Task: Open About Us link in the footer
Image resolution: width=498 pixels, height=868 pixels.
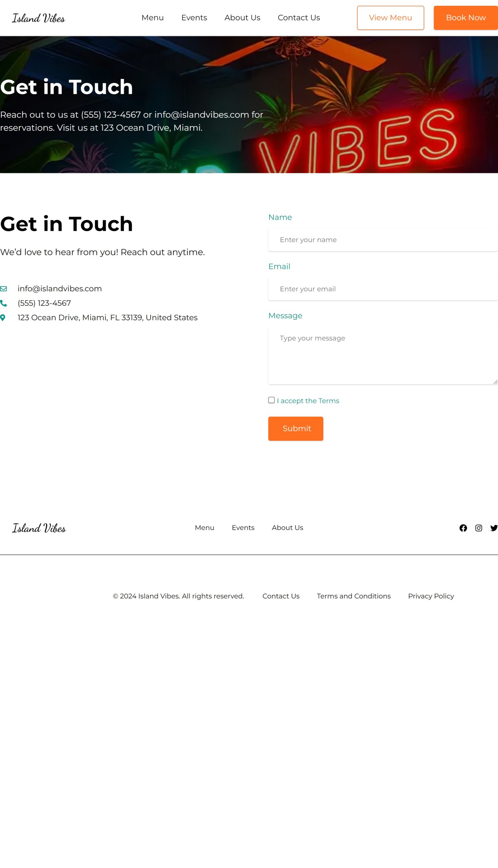Action: (x=287, y=528)
